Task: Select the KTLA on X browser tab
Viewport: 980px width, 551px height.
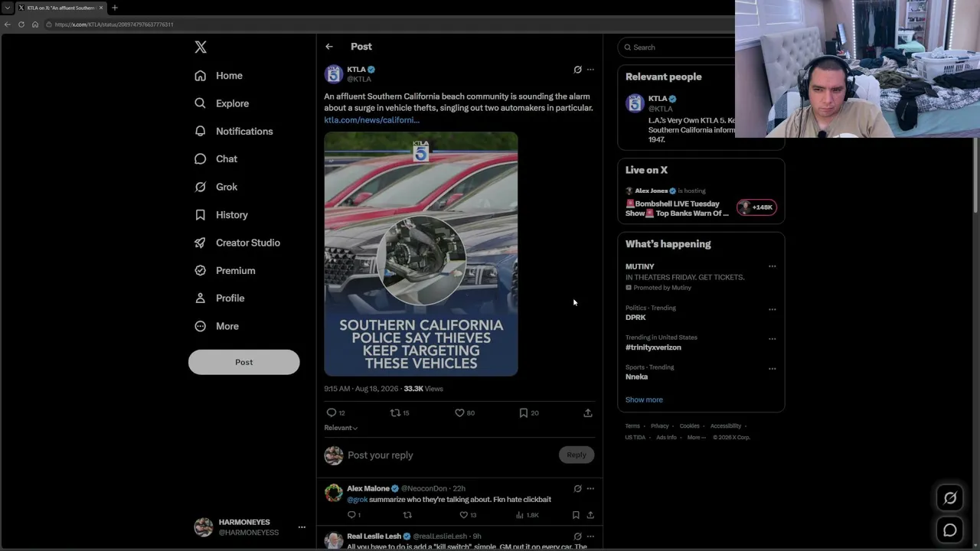Action: pyautogui.click(x=60, y=8)
